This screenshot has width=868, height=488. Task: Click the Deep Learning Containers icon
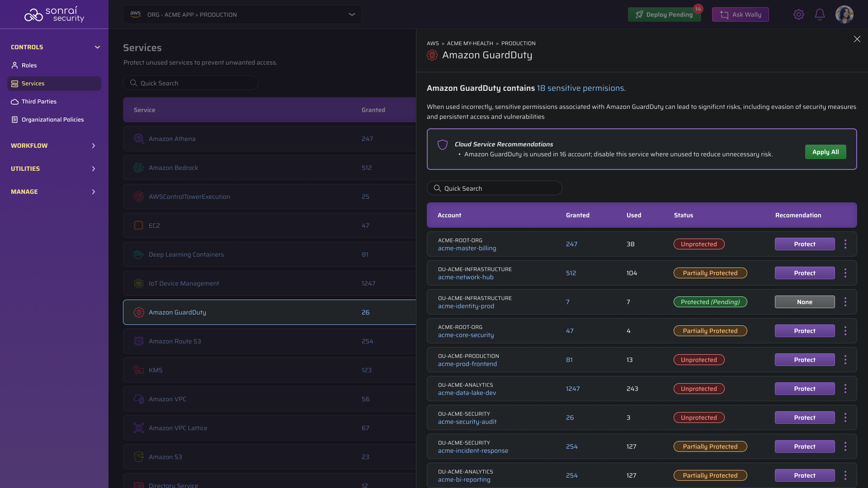(x=139, y=254)
